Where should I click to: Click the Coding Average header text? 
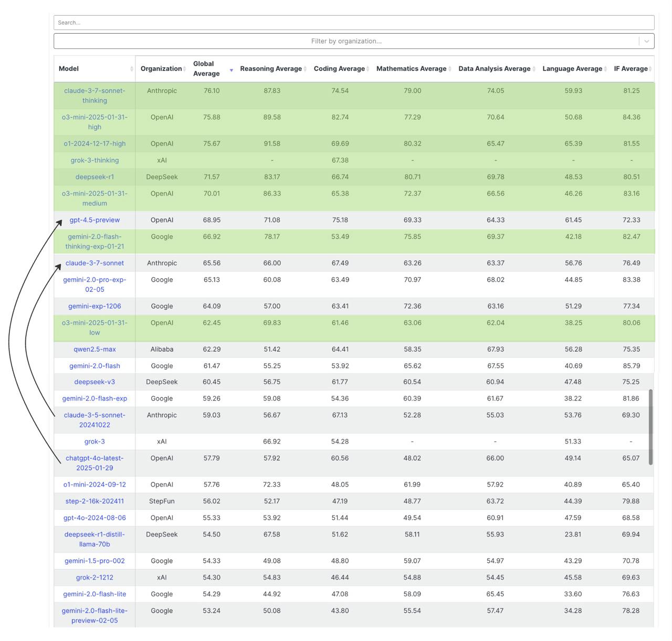[x=339, y=69]
